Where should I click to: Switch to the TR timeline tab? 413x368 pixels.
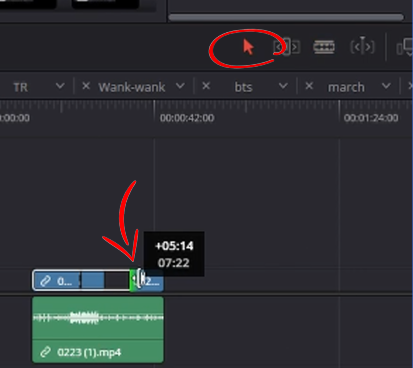(x=20, y=87)
